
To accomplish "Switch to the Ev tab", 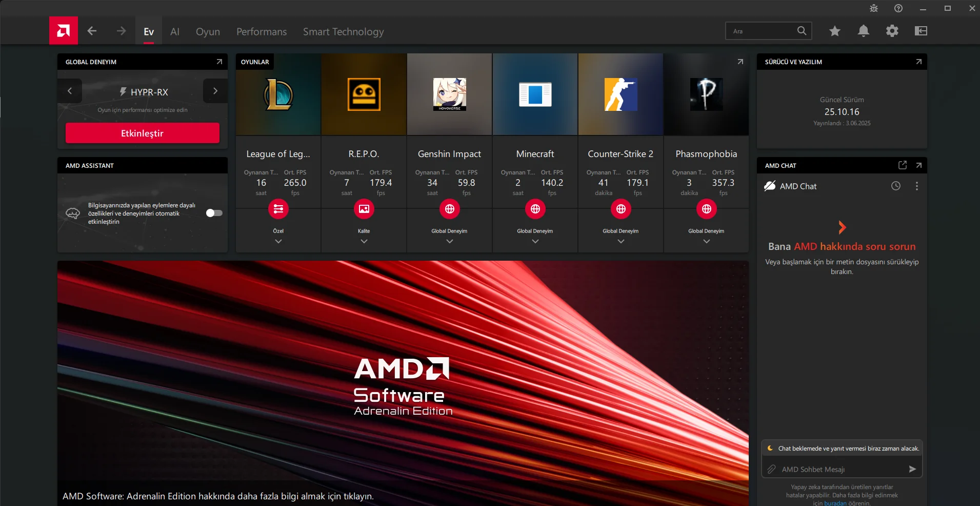I will pos(149,31).
